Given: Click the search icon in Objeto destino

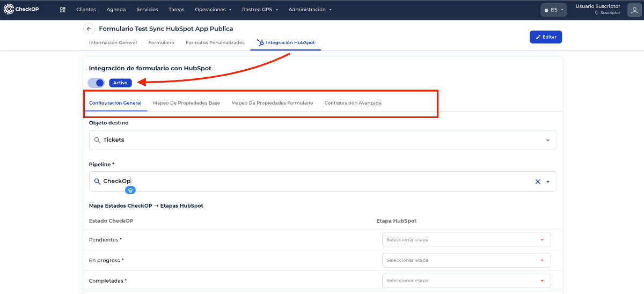Looking at the screenshot, I should click(97, 140).
